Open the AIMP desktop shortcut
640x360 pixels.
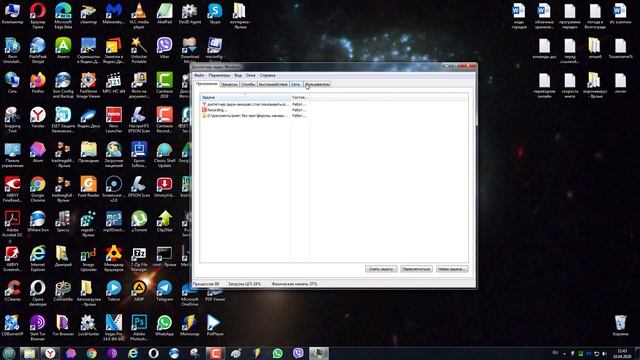click(139, 291)
